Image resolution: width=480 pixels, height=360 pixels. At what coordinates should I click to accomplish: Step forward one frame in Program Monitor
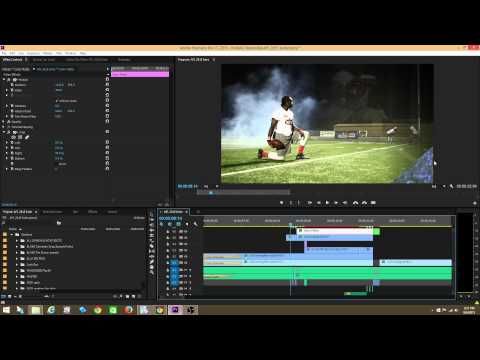[336, 203]
